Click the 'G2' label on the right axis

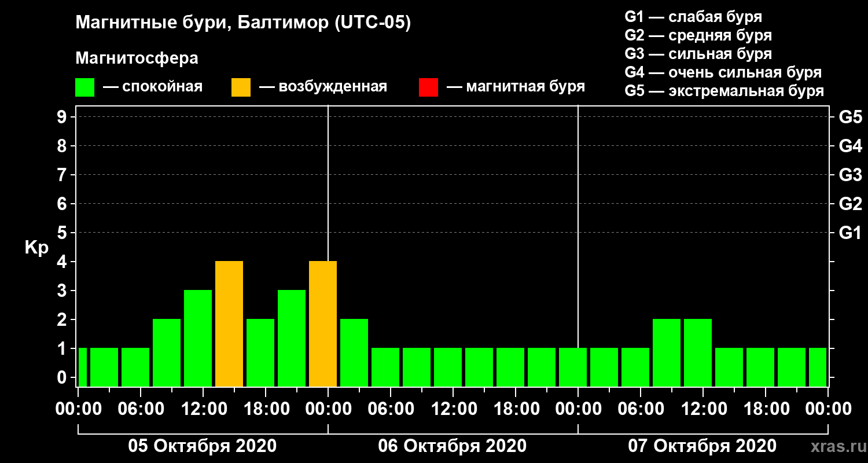(x=851, y=204)
